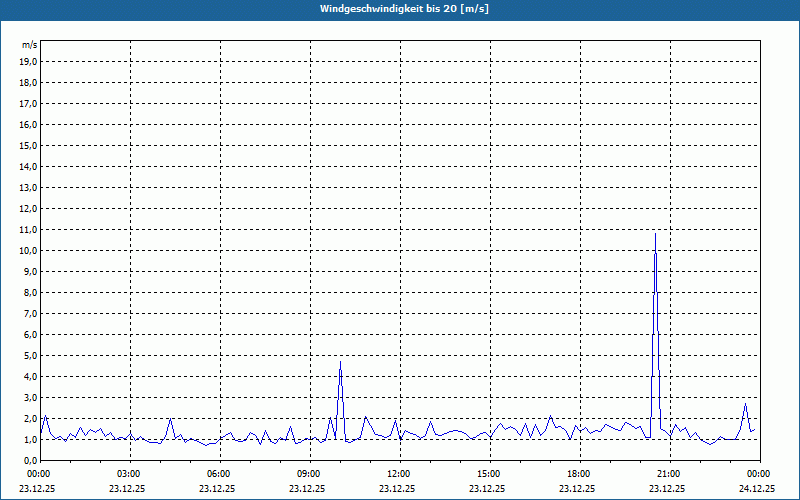Click the 10,0 value on the y-axis
800x500 pixels.
[28, 250]
